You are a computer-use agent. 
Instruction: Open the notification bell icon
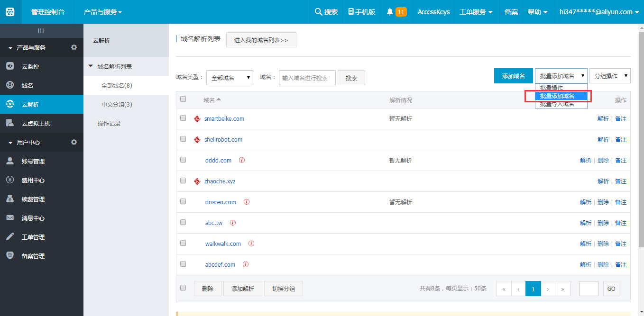[x=390, y=12]
